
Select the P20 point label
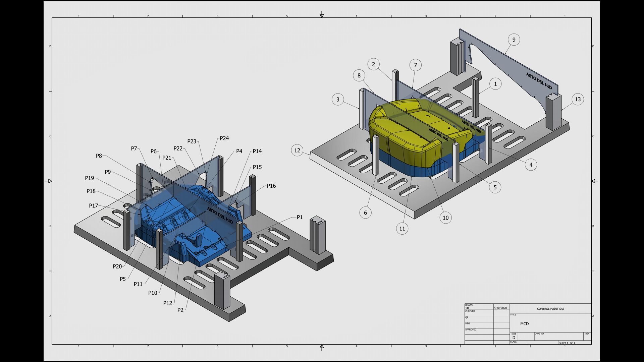click(117, 266)
